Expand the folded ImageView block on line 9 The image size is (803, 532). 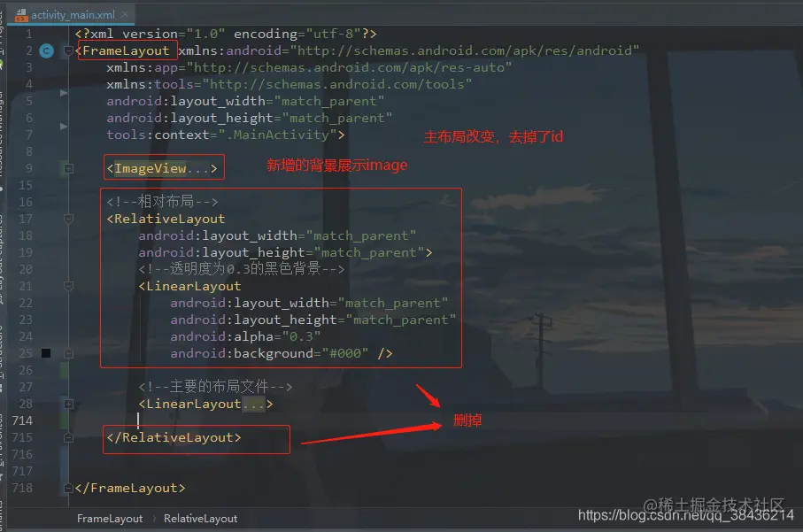coord(68,168)
